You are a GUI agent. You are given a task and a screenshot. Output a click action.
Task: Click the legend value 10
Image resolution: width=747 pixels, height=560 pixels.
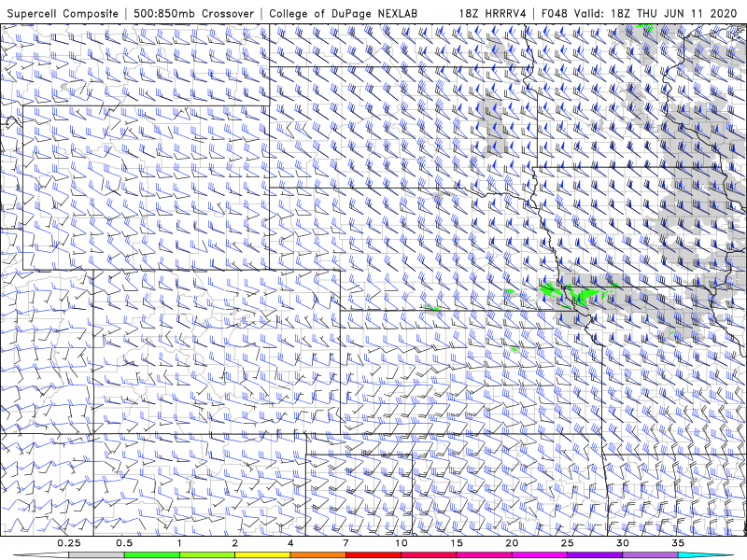(402, 543)
